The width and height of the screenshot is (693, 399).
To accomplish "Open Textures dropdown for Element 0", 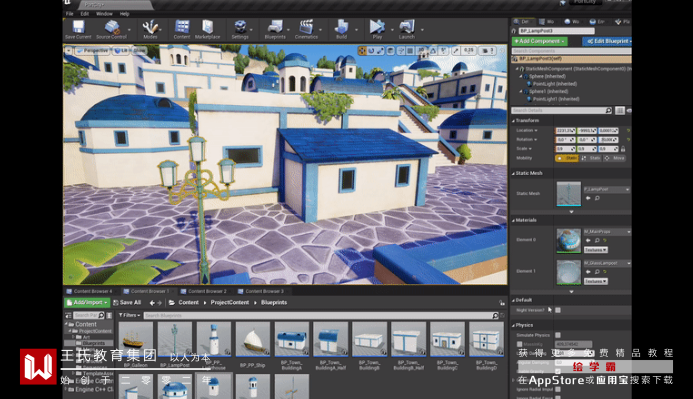I will [x=596, y=250].
